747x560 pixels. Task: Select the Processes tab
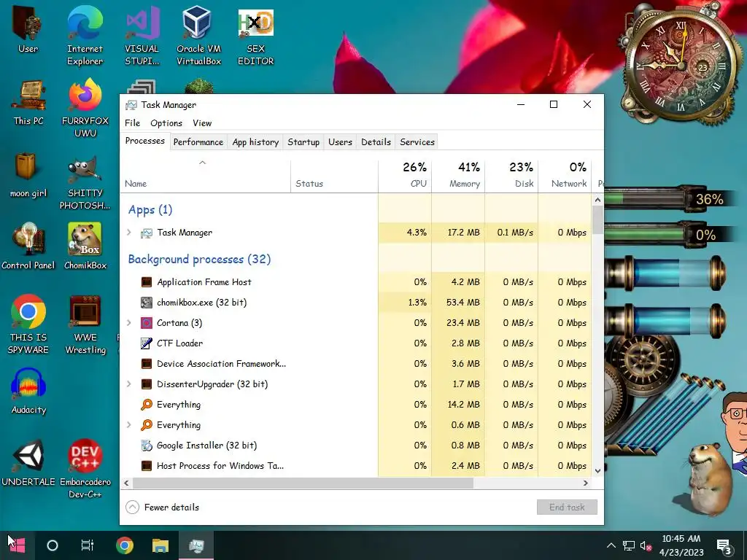(145, 141)
